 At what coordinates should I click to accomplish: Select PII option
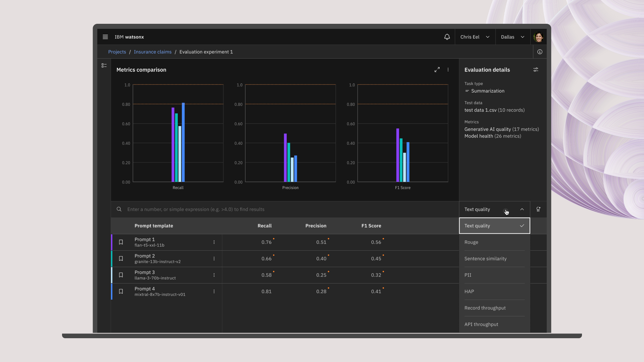494,275
